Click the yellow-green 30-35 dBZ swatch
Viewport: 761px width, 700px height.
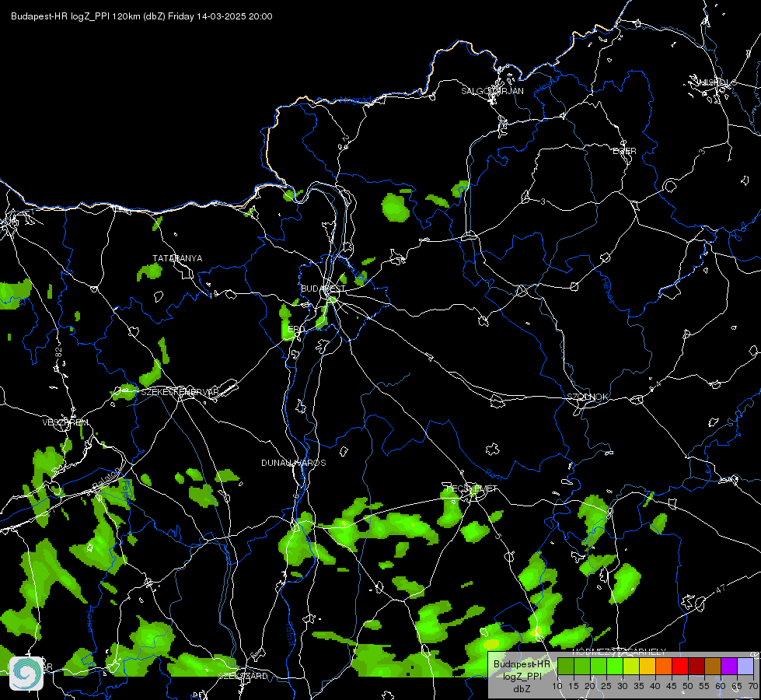(x=631, y=666)
